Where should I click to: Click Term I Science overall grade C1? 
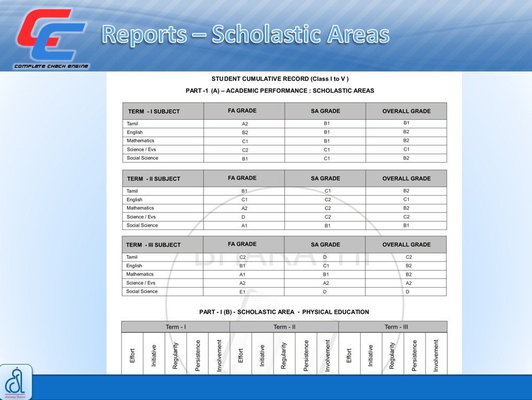406,149
